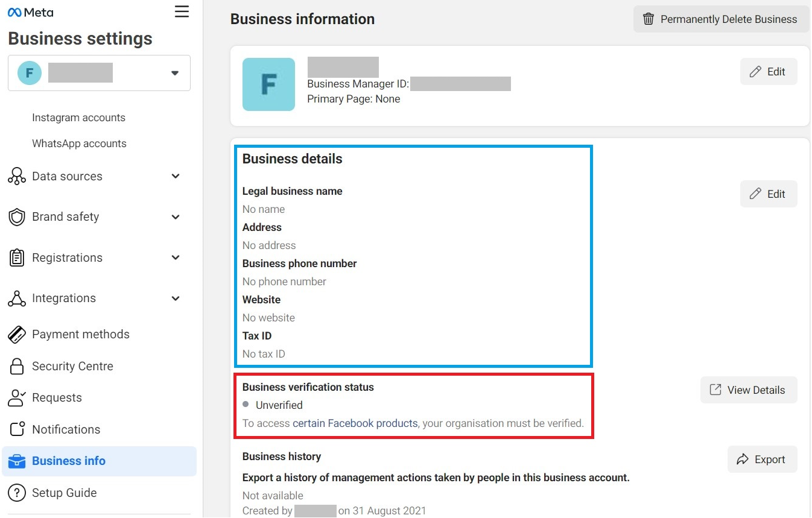Expand the Brand safety section chevron
The image size is (812, 518).
176,217
